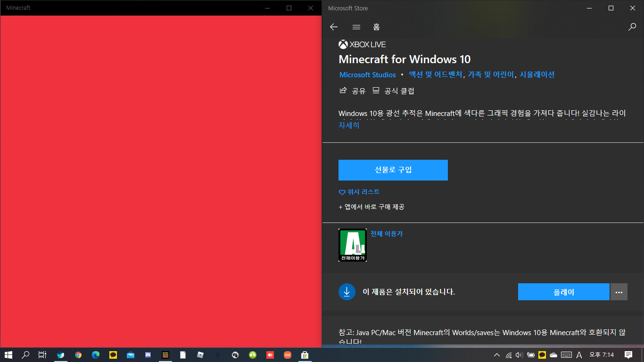Open the 시뮬레이션 category link
Viewport: 644px width, 362px height.
[x=537, y=74]
